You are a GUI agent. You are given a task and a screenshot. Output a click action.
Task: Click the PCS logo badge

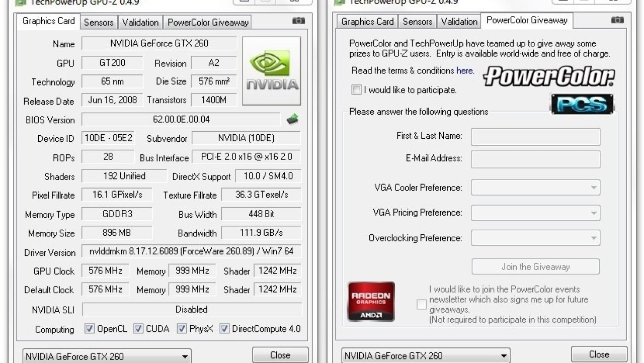tap(582, 104)
